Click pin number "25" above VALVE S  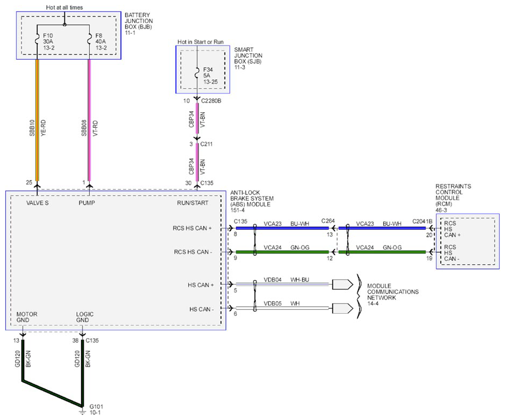point(29,183)
